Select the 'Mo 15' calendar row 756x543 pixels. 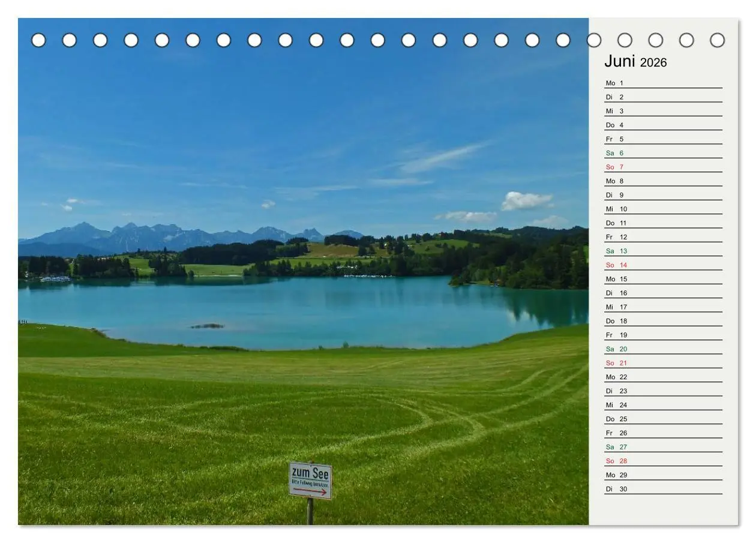663,279
